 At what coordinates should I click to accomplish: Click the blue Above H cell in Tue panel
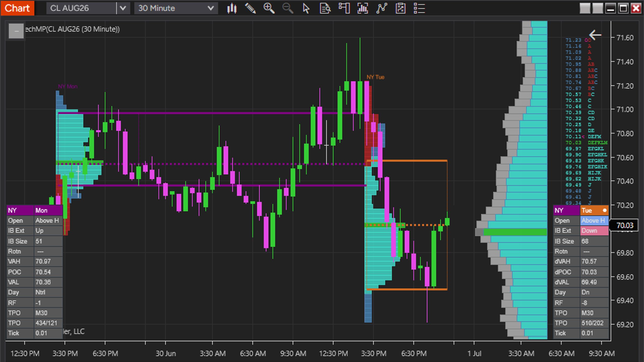tap(594, 220)
